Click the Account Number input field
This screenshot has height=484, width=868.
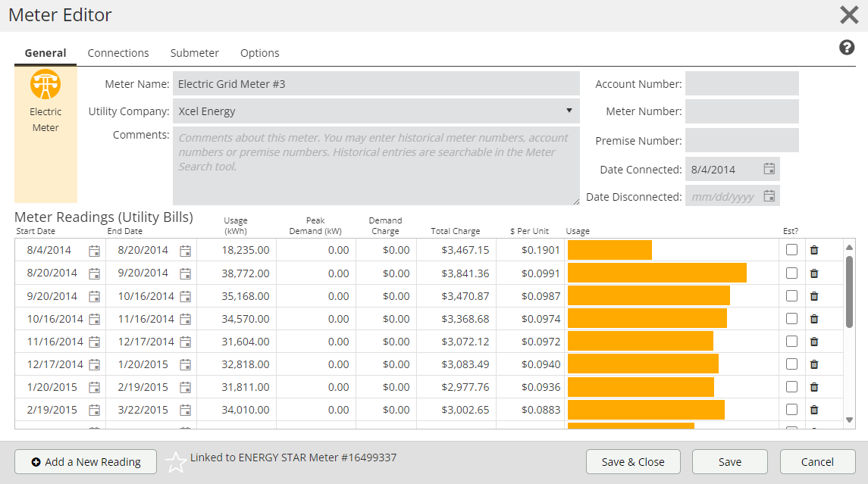click(741, 84)
